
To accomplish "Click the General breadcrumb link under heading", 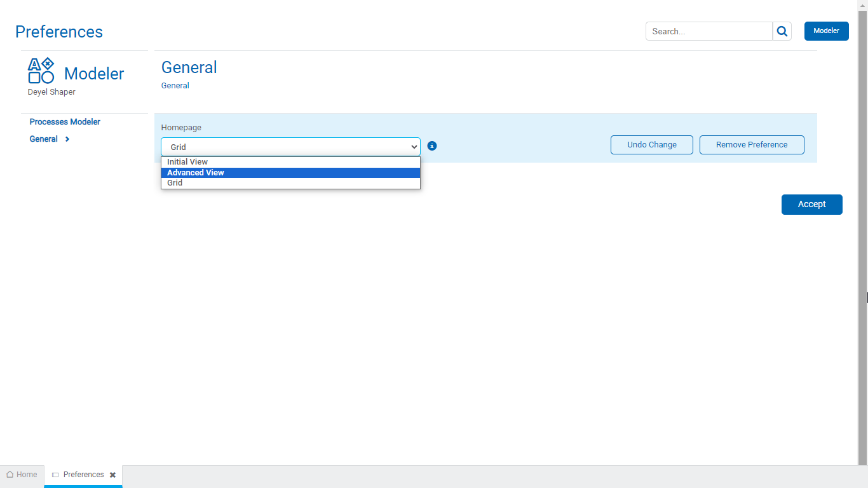I will (x=175, y=86).
